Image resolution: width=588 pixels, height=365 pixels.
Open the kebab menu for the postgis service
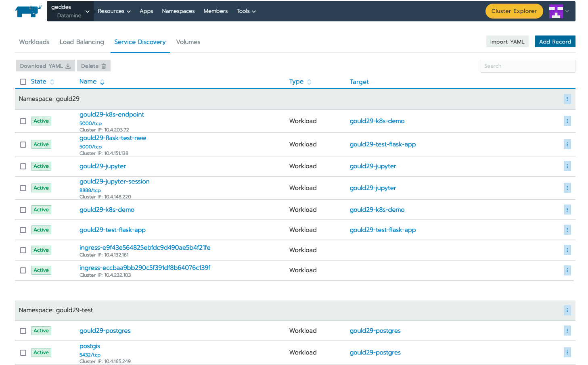(x=567, y=352)
